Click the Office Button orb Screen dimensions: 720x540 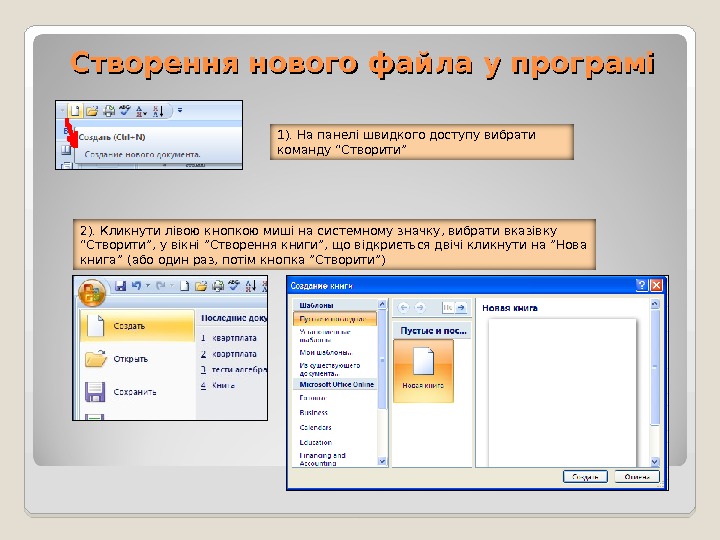92,292
